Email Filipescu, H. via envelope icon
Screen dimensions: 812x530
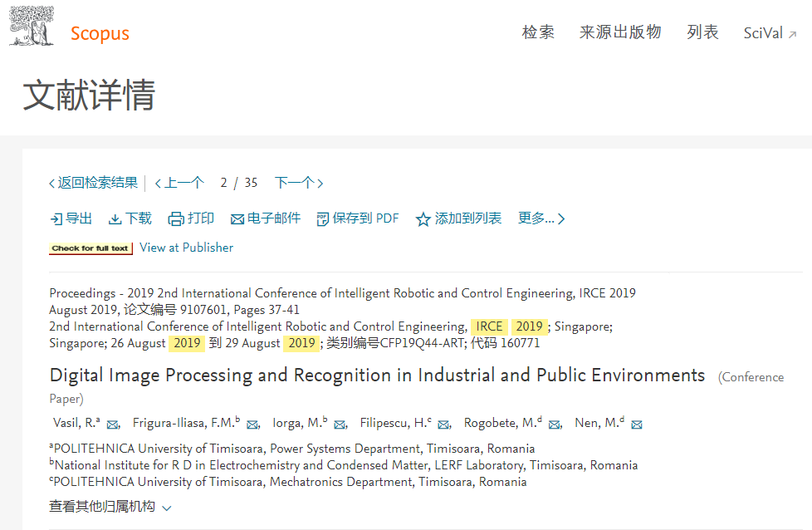pyautogui.click(x=443, y=424)
